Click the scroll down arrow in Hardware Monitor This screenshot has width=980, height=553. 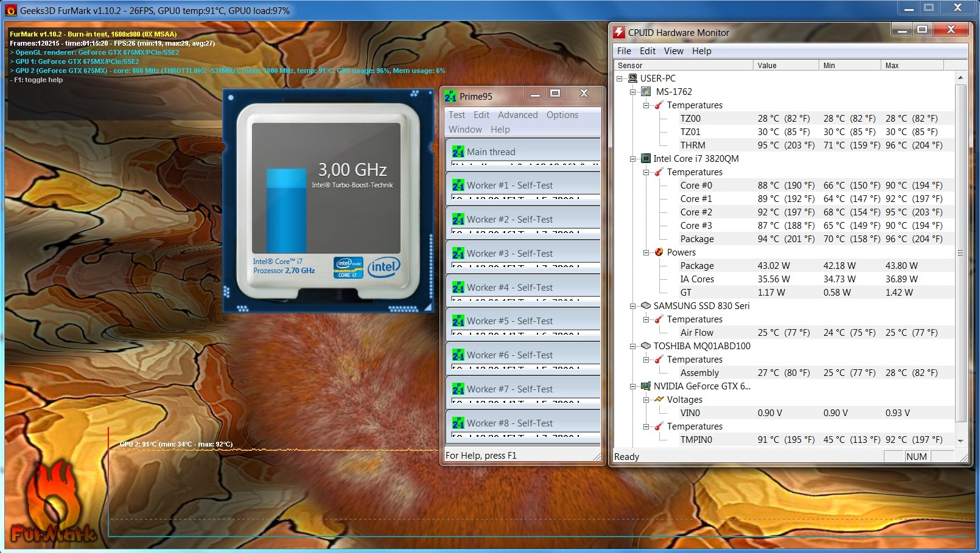[x=961, y=440]
